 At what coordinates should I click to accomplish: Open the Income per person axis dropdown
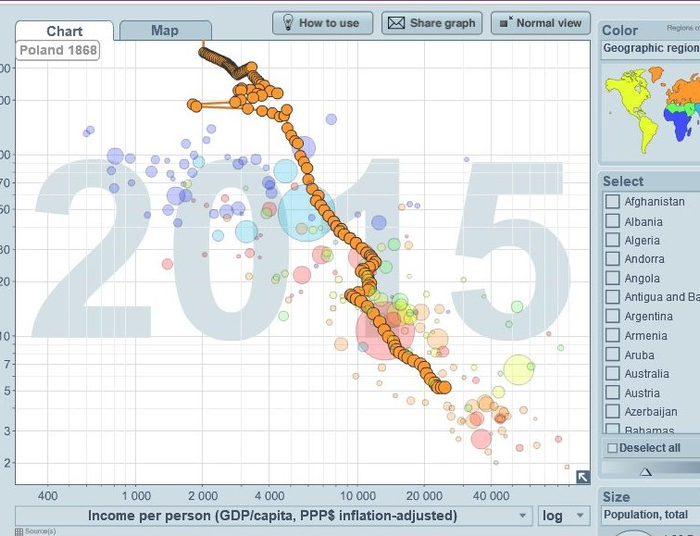pos(274,516)
